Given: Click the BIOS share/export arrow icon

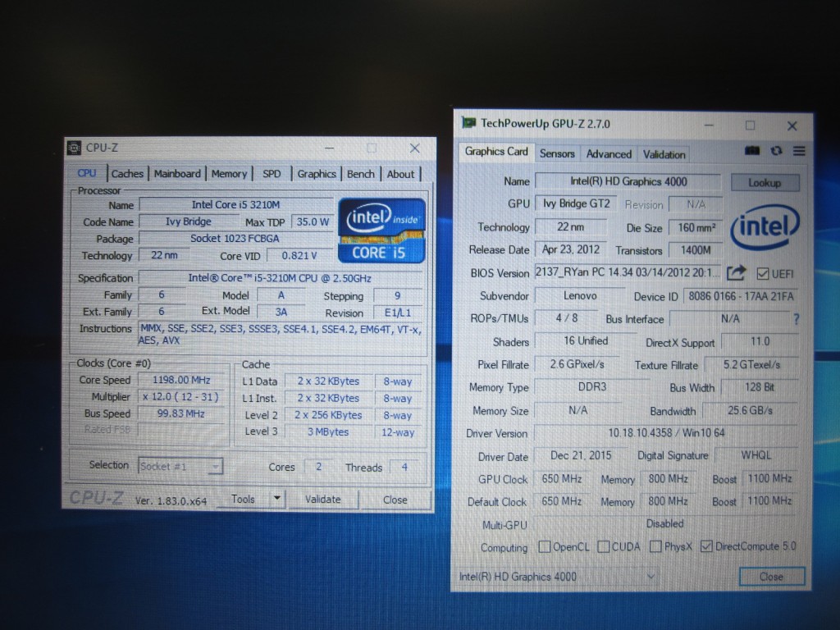Looking at the screenshot, I should [x=736, y=273].
